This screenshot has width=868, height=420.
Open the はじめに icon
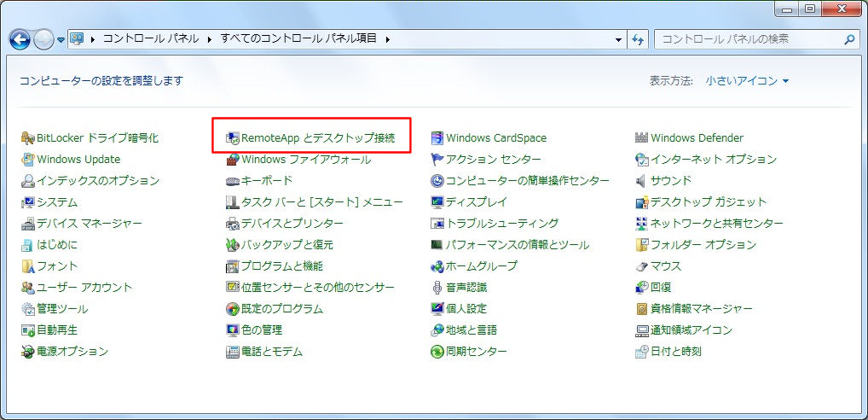(27, 245)
